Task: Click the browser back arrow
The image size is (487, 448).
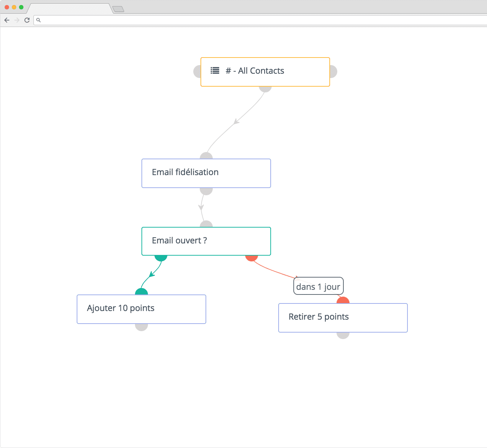Action: pos(7,20)
